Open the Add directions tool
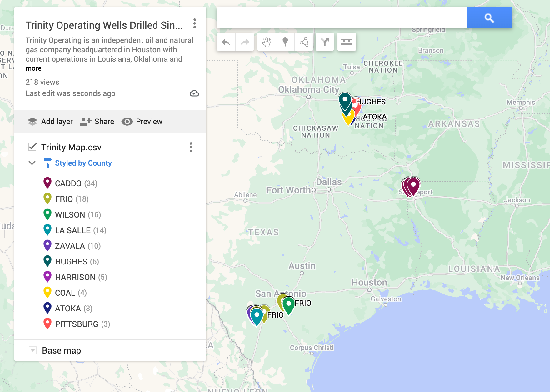 (325, 42)
